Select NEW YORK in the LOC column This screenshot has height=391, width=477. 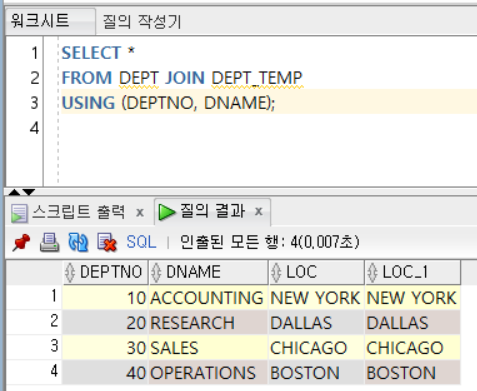[x=316, y=298]
